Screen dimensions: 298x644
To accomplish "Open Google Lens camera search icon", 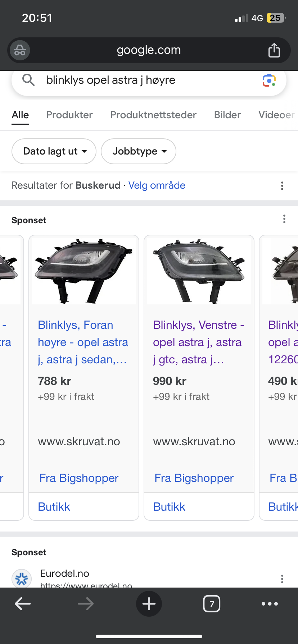I will pyautogui.click(x=269, y=80).
